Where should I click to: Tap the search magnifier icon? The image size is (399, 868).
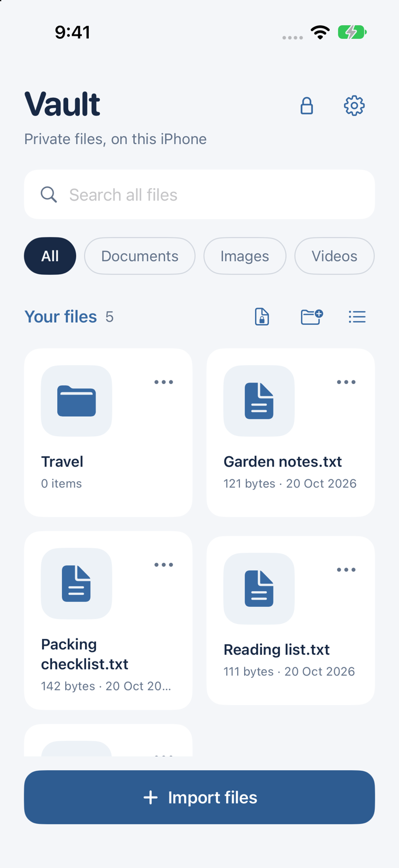[49, 194]
